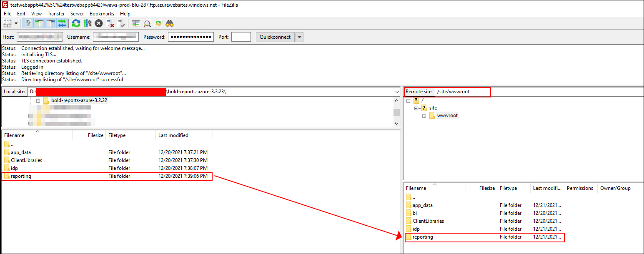The width and height of the screenshot is (644, 254).
Task: Select local reporting folder
Action: 108,176
